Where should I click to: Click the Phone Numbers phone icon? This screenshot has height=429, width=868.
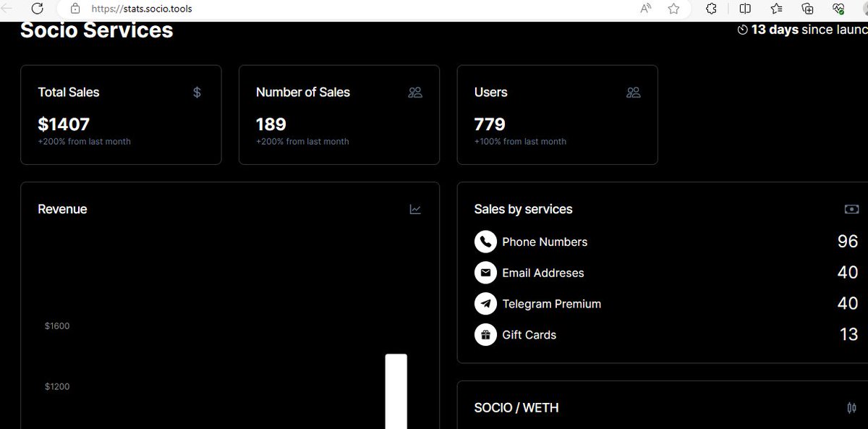(x=485, y=242)
